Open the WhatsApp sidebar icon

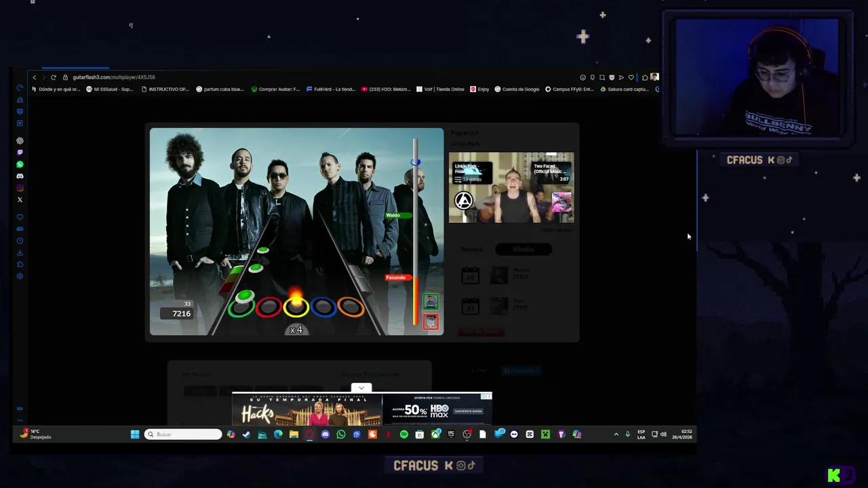click(20, 164)
